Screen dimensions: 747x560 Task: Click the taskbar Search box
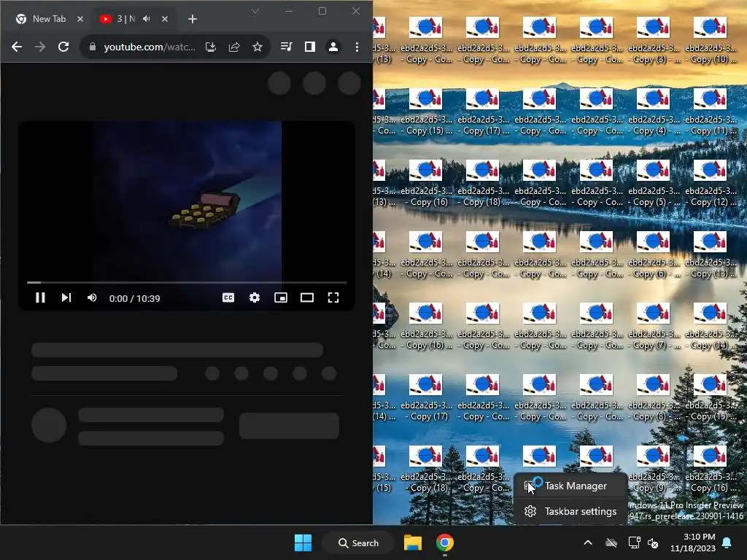358,542
